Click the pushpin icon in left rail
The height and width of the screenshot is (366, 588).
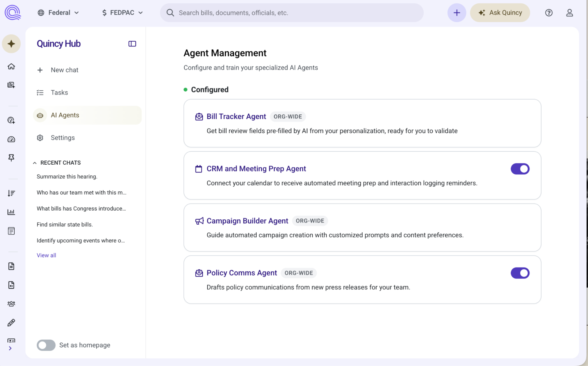click(x=11, y=158)
